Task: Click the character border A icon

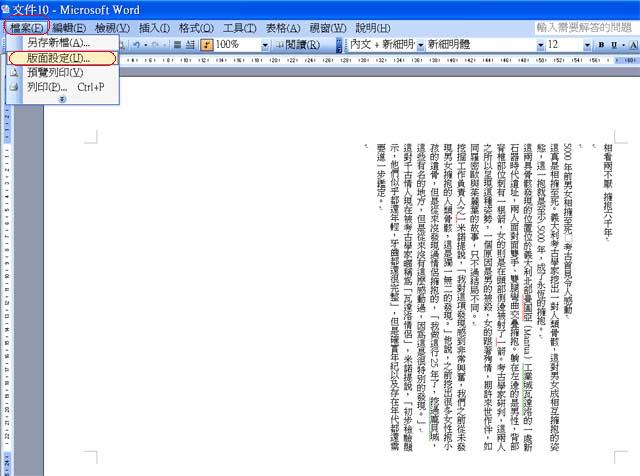Action: 633,45
